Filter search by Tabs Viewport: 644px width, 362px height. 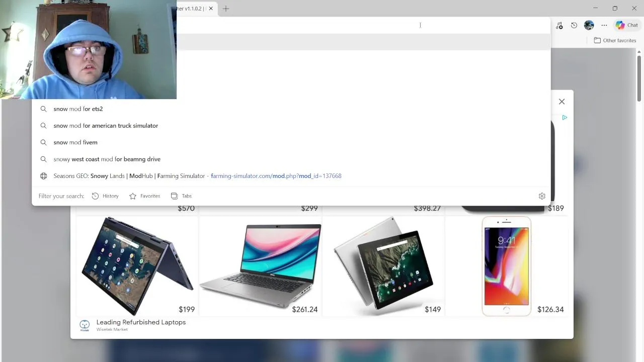coord(181,196)
